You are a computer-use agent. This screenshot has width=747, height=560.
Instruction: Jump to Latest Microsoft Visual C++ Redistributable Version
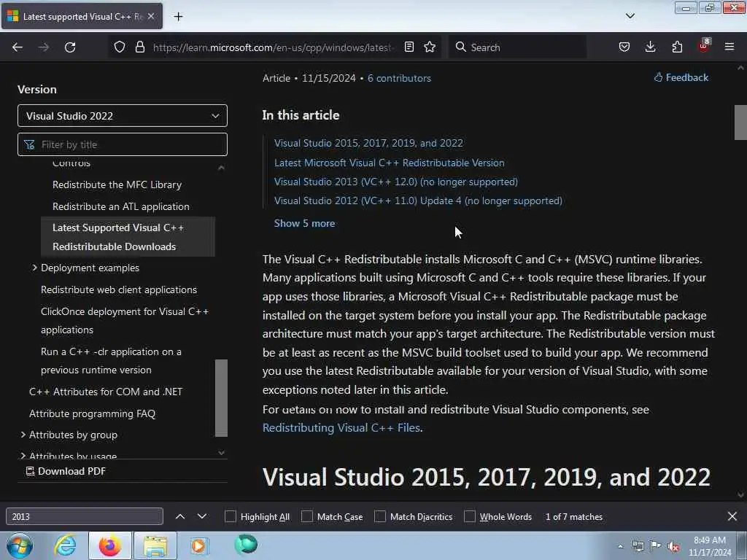[390, 163]
